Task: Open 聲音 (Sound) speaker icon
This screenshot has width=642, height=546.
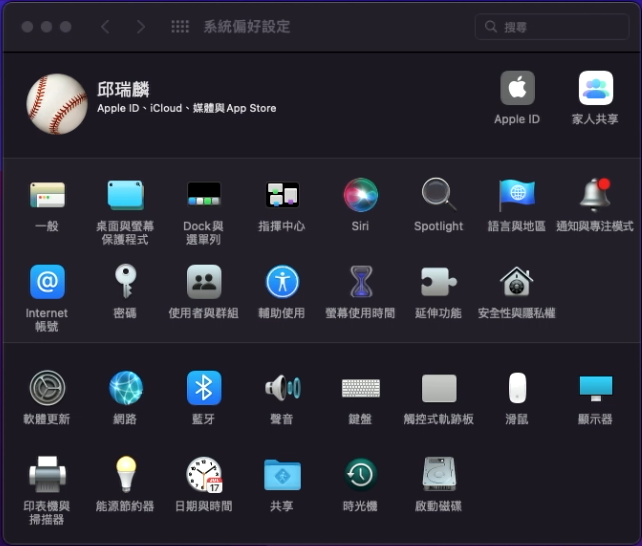Action: click(282, 388)
